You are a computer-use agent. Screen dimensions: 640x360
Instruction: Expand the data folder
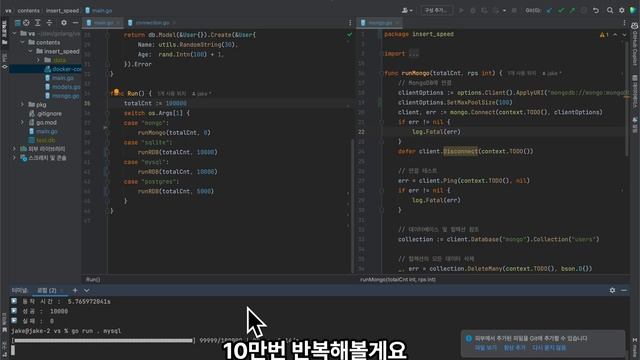point(38,60)
